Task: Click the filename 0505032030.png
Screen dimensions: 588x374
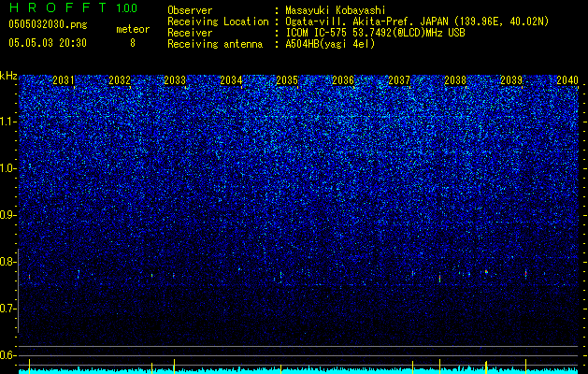Action: (48, 24)
